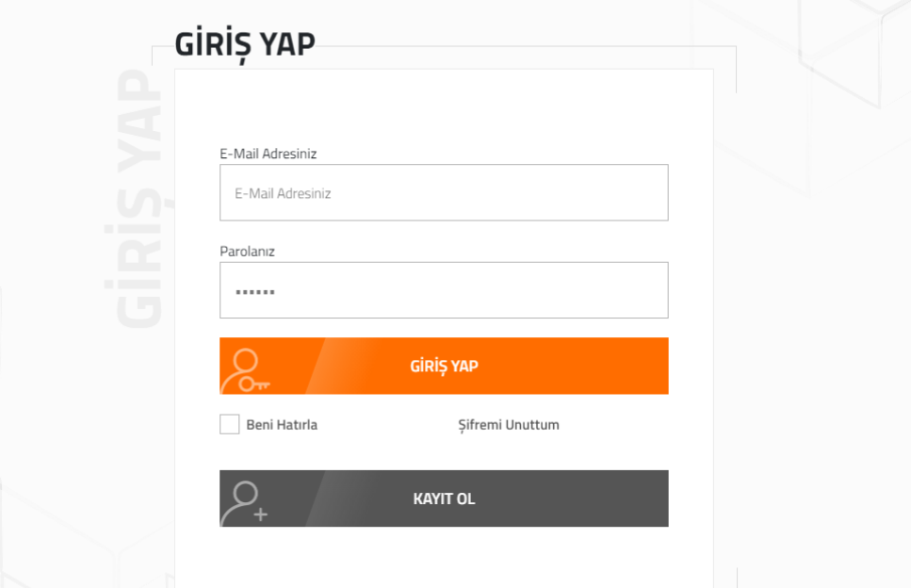The width and height of the screenshot is (911, 588).
Task: Click the vertical GİRİŞ YAP watermark text
Action: point(139,198)
